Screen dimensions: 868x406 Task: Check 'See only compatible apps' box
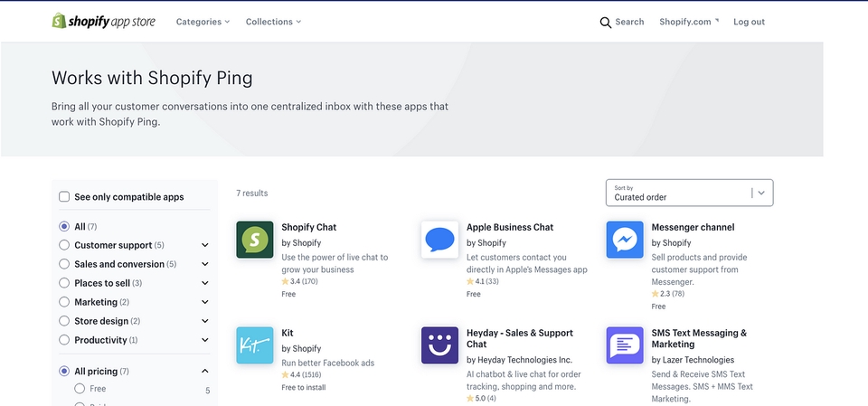click(x=64, y=197)
